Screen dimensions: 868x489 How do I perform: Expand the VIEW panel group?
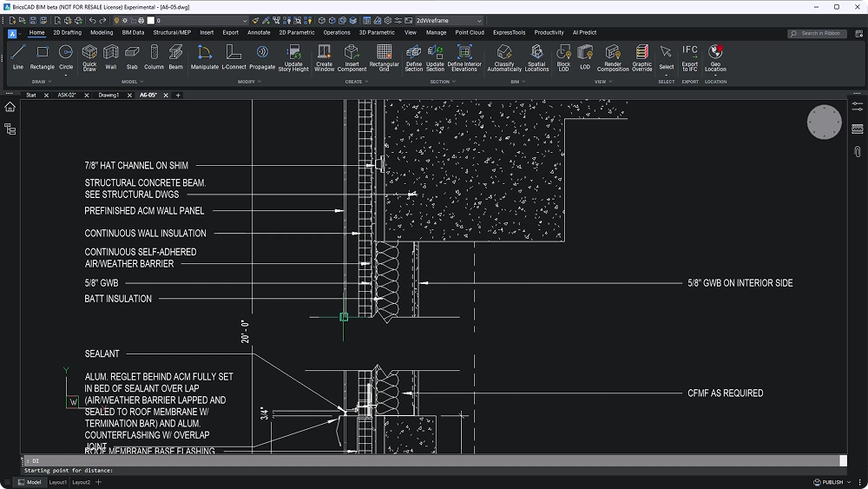click(x=603, y=82)
